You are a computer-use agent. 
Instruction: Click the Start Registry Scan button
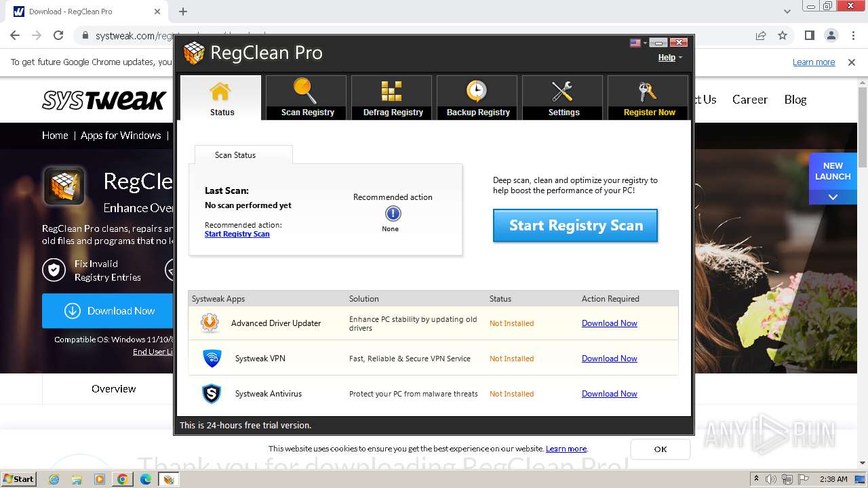(575, 225)
